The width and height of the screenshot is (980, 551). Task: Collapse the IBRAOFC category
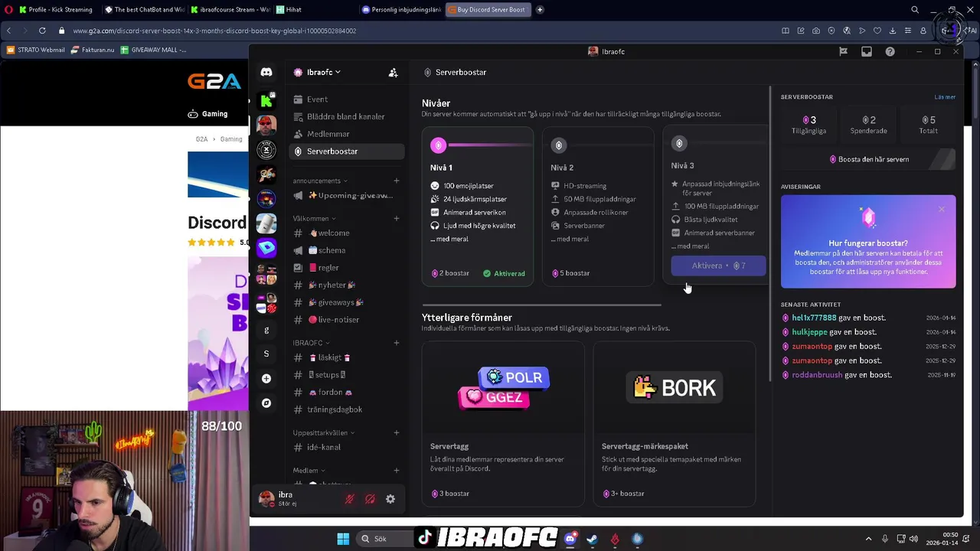pos(312,343)
